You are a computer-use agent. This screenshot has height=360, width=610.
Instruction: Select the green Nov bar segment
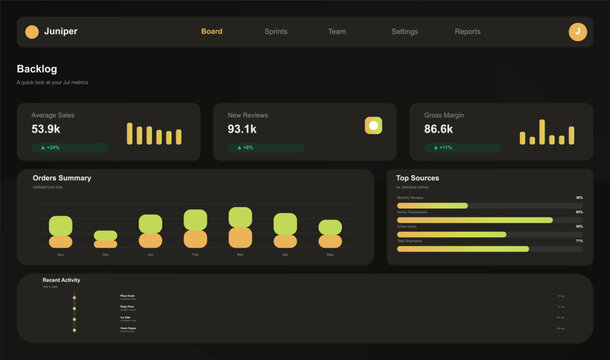61,226
